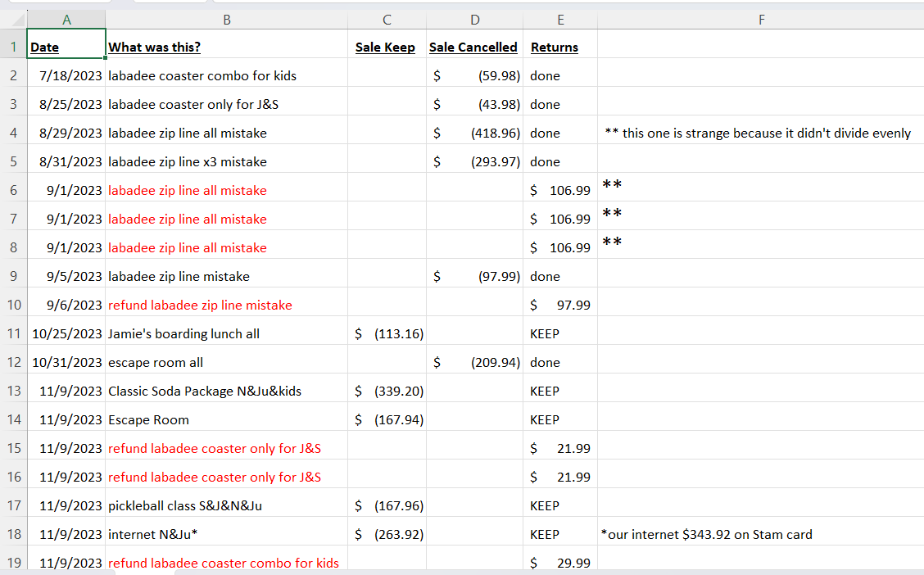Click the Date header cell

pos(66,47)
